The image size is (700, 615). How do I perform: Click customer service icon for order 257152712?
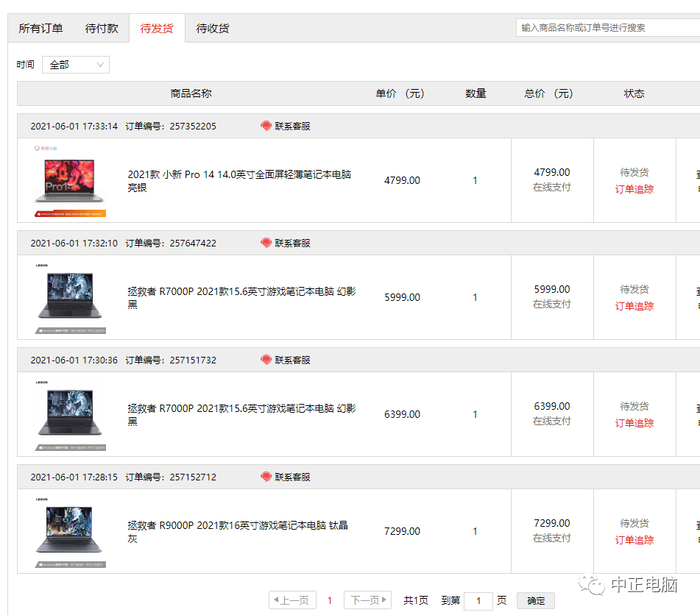click(x=266, y=477)
